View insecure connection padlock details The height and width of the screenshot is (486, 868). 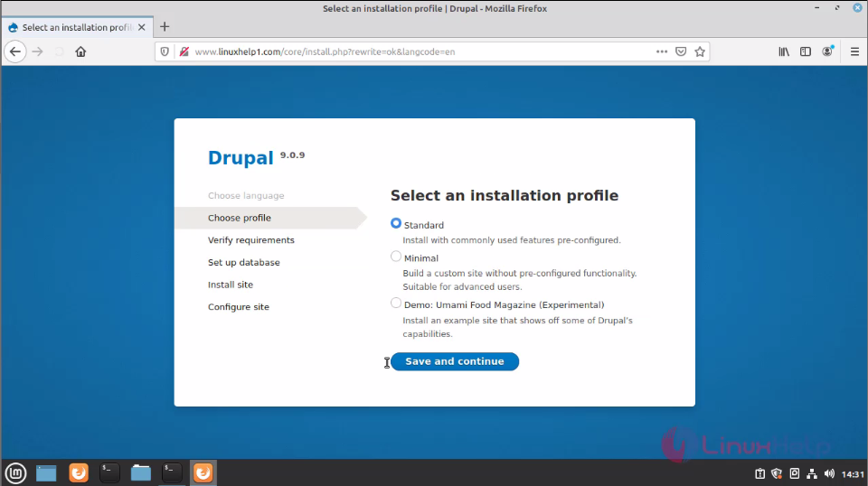tap(184, 51)
